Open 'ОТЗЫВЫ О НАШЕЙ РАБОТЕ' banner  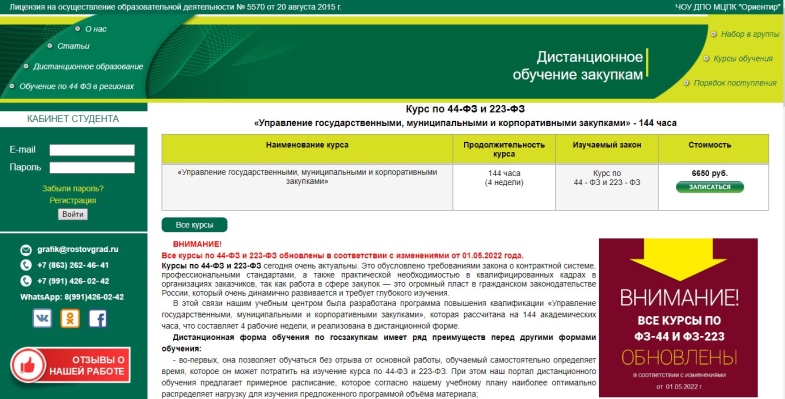click(x=71, y=365)
